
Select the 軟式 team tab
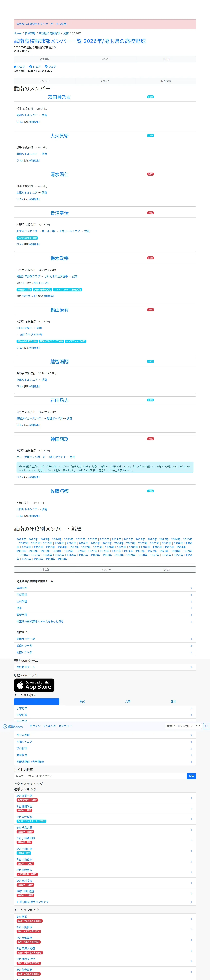[82, 702]
